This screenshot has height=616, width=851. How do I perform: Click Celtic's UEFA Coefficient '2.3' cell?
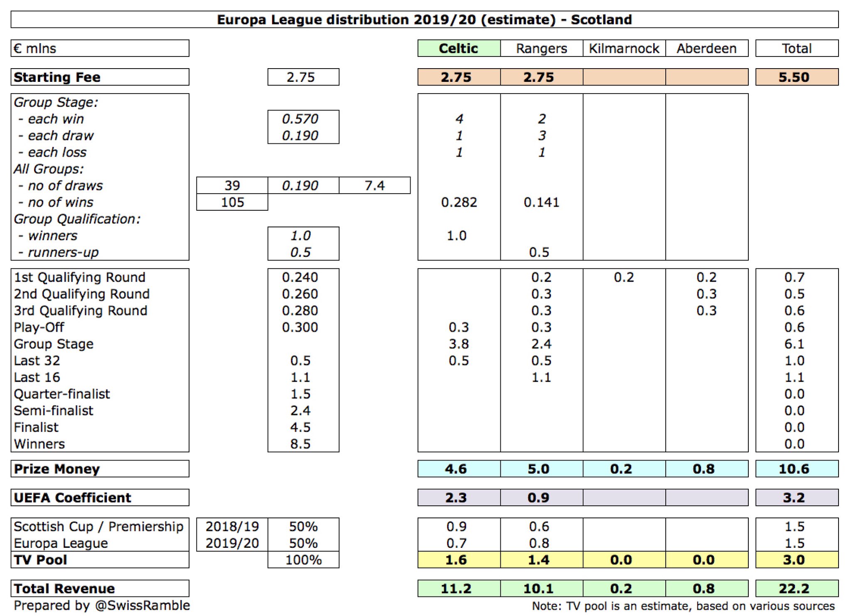(459, 498)
